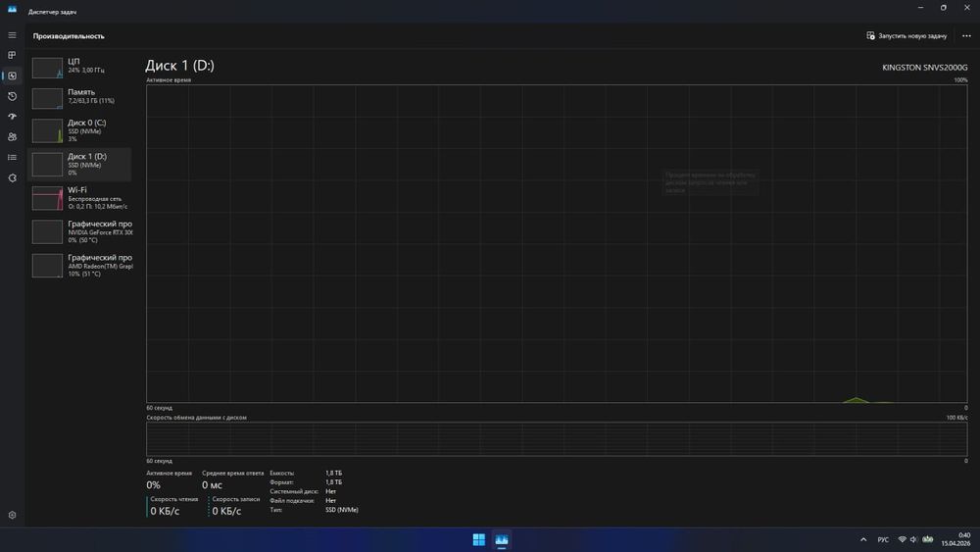Click the 'Скорость чтения' 0 КБ/с value
Image resolution: width=980 pixels, height=552 pixels.
pos(165,512)
